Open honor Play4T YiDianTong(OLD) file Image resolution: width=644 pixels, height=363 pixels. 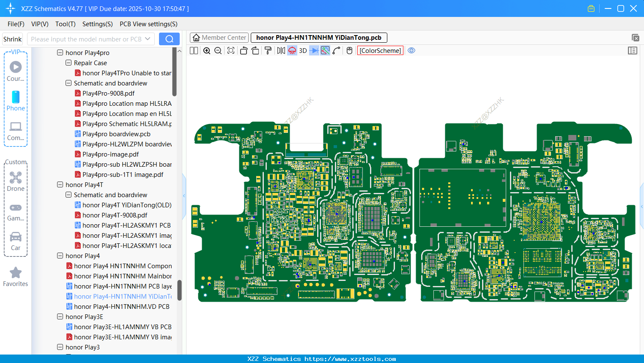[x=123, y=205]
